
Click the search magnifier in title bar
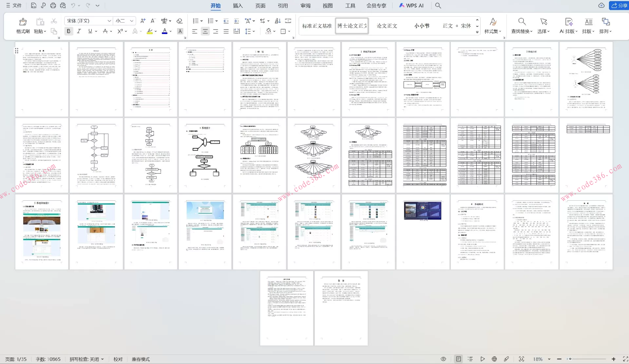click(438, 6)
